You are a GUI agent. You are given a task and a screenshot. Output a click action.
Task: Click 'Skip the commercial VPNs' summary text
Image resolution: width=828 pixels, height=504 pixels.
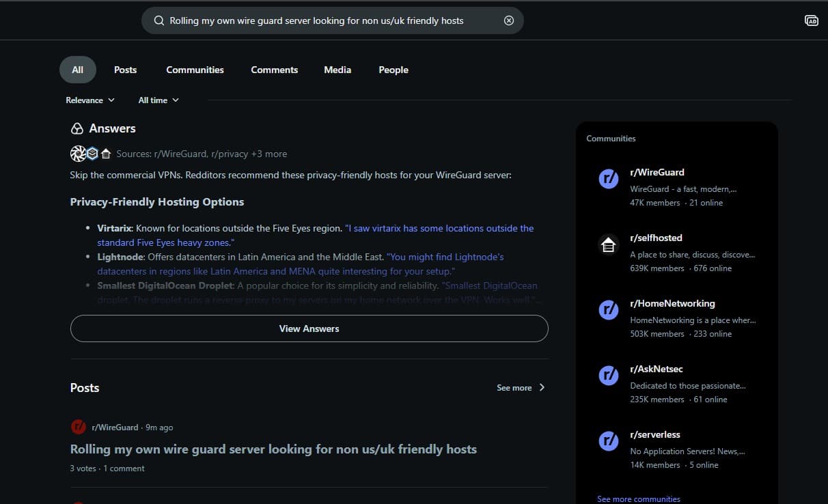coord(290,176)
